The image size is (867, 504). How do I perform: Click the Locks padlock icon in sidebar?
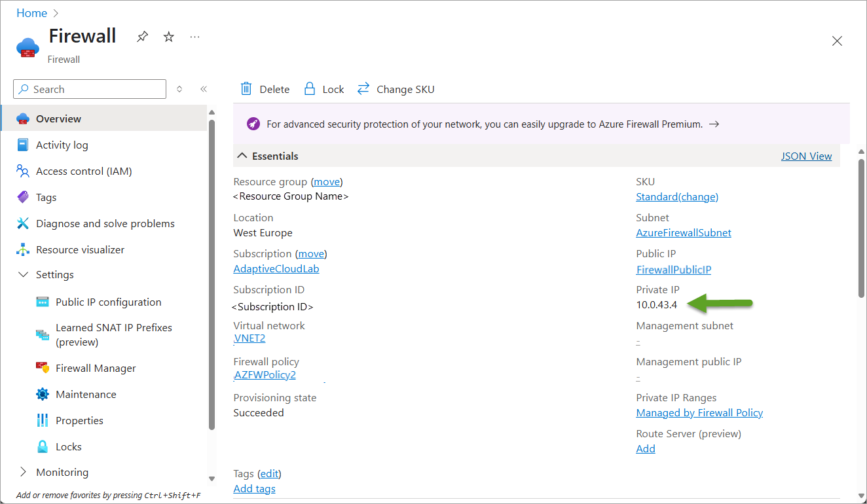43,446
